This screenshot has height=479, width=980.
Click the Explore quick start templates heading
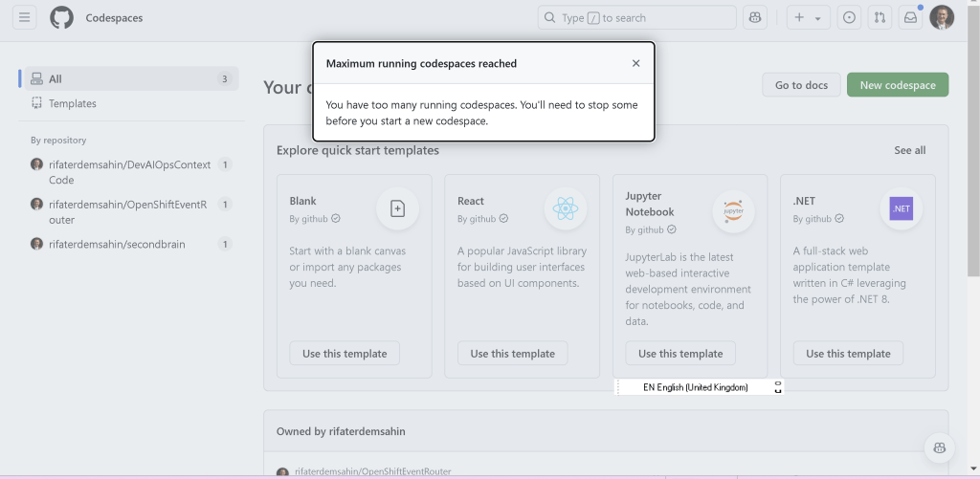click(358, 150)
